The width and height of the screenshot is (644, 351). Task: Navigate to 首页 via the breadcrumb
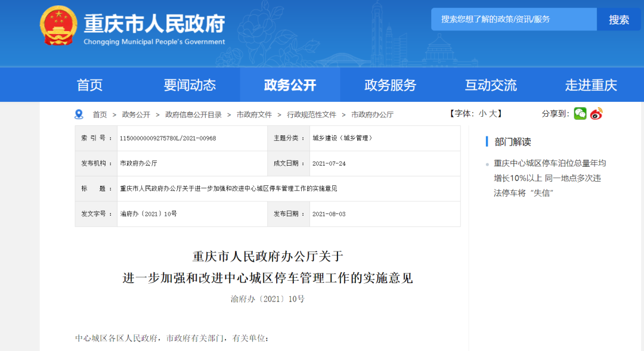coord(100,114)
